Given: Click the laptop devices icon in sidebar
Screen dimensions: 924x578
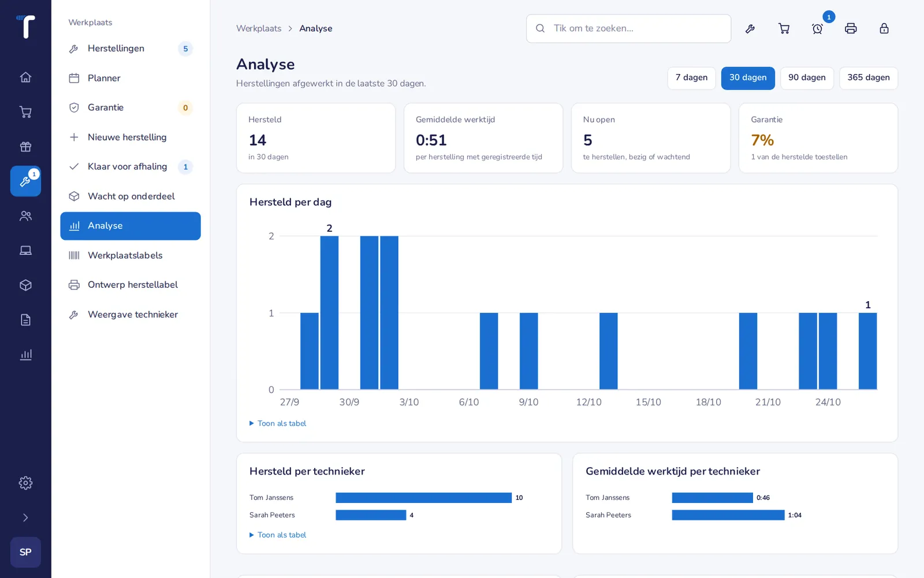Looking at the screenshot, I should pos(25,251).
